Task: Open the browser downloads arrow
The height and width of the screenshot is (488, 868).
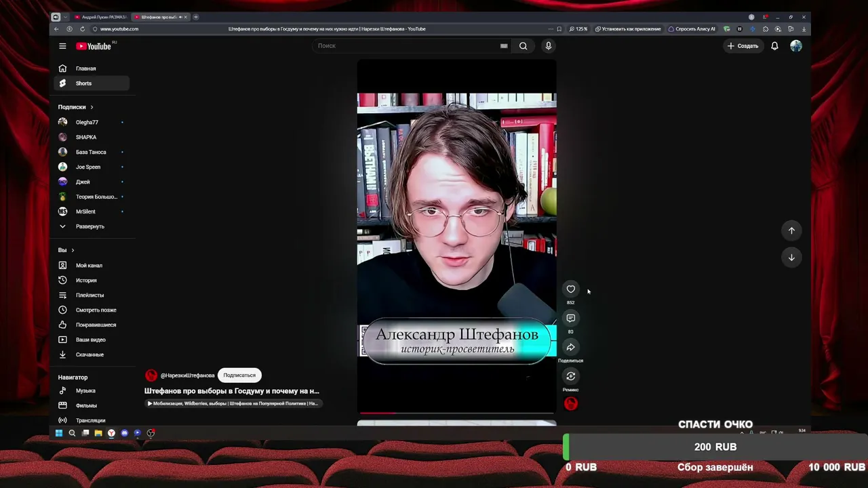Action: pos(804,29)
